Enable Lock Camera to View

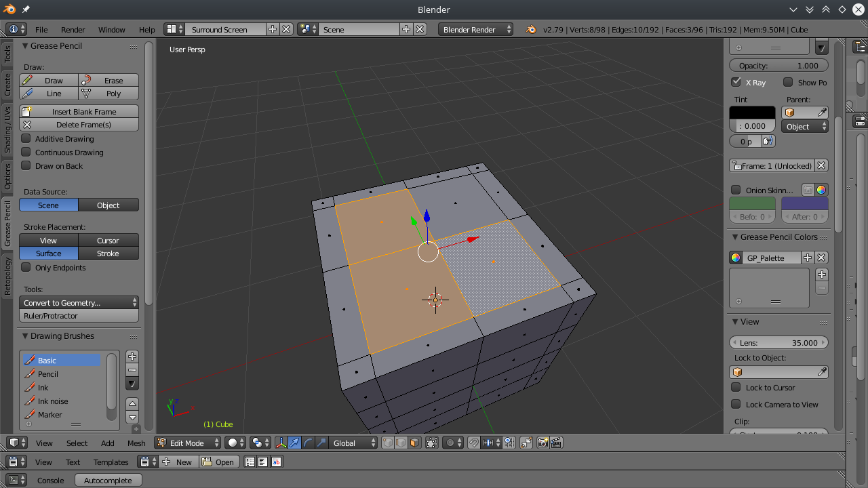pyautogui.click(x=736, y=405)
